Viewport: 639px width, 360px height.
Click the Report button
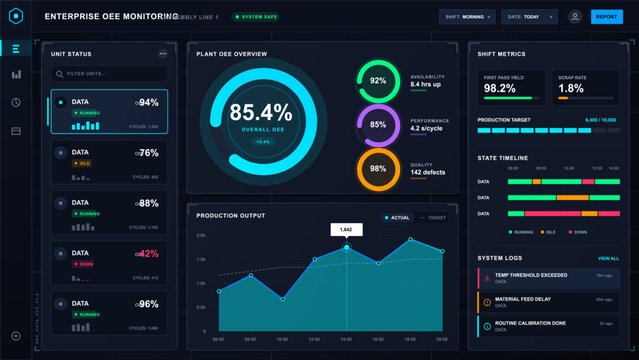pyautogui.click(x=607, y=17)
